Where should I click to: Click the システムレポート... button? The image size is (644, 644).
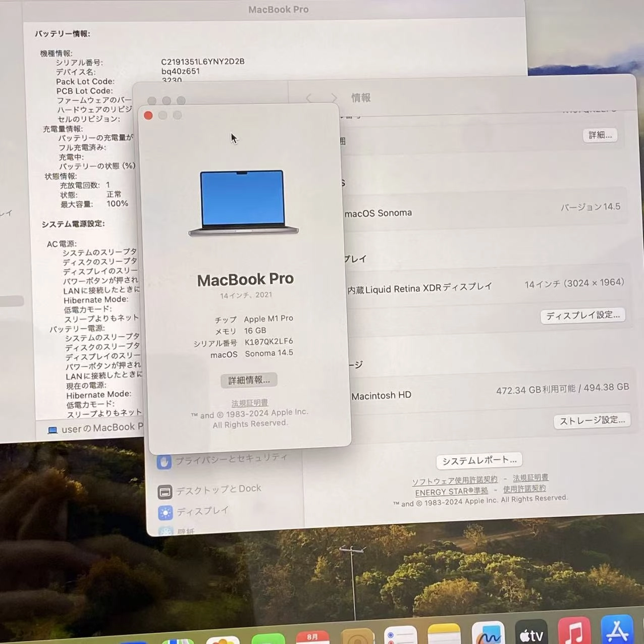pyautogui.click(x=479, y=460)
